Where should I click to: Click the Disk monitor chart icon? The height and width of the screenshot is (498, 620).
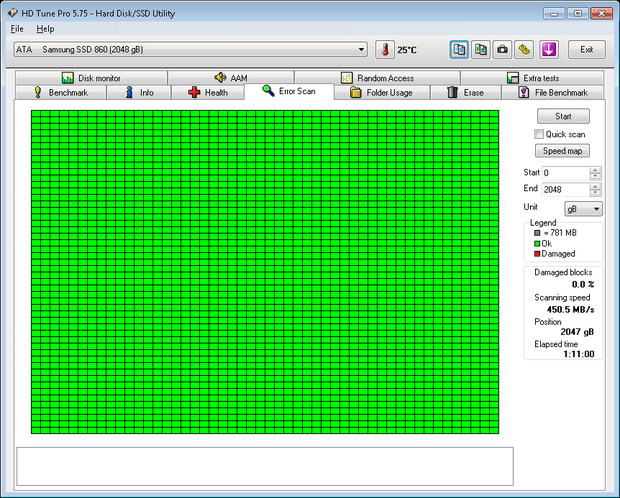click(68, 78)
